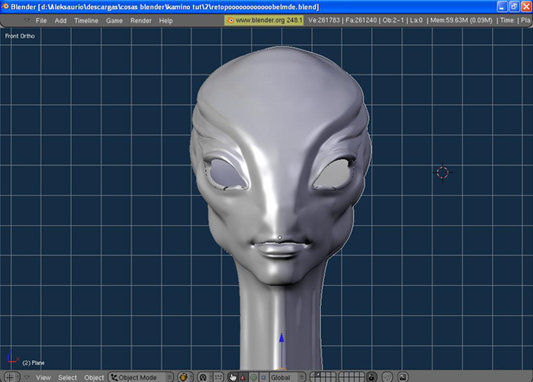This screenshot has width=533, height=382.
Task: Select the scale manipulator square icon
Action: coord(264,377)
